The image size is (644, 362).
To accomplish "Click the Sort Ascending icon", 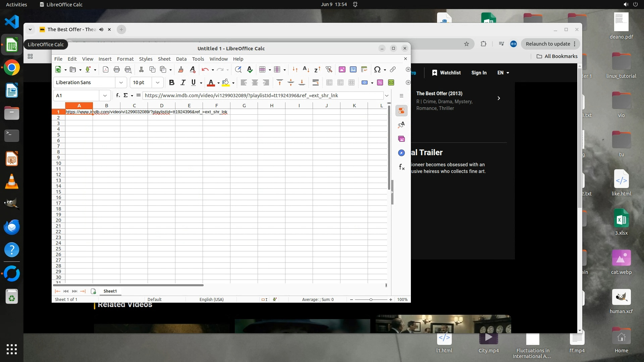I will [306, 69].
